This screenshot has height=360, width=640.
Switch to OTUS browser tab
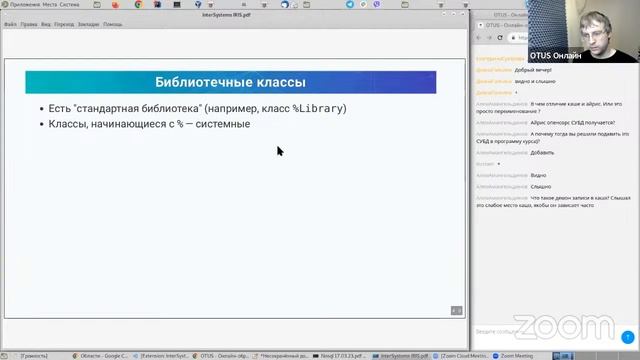pos(503,25)
